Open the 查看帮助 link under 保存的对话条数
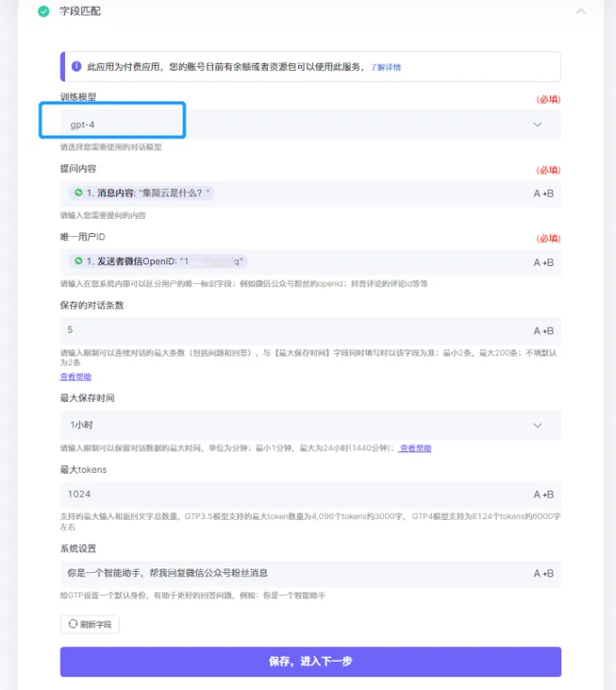This screenshot has width=616, height=690. (x=76, y=377)
